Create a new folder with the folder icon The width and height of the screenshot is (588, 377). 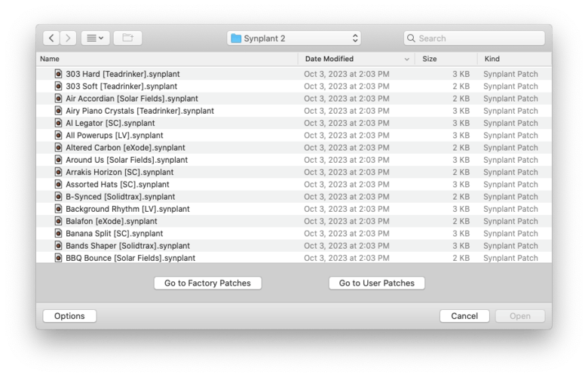(128, 38)
